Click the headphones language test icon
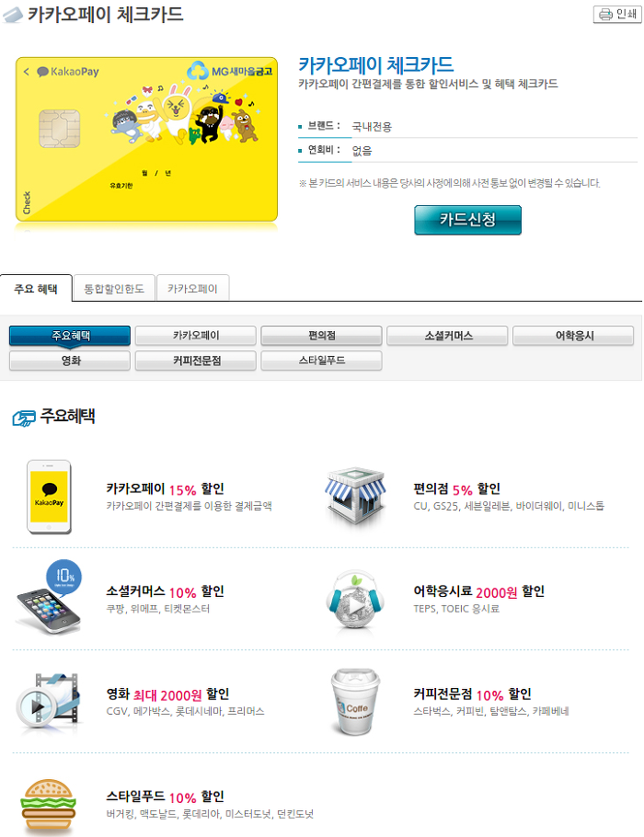The width and height of the screenshot is (644, 837). [356, 602]
